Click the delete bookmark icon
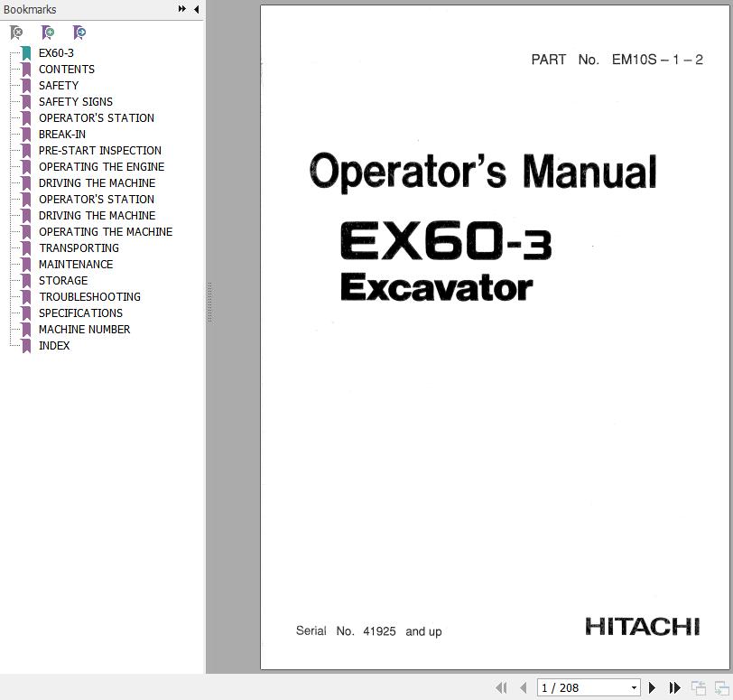 [16, 33]
